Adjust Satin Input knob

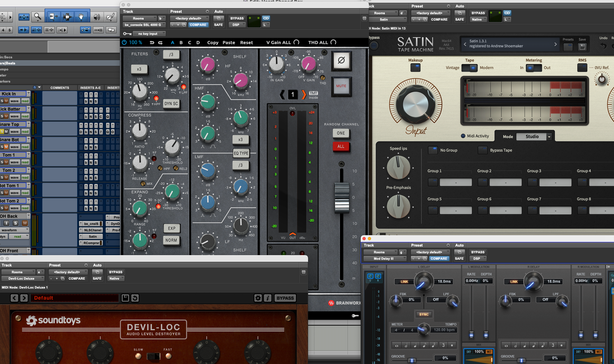click(x=416, y=104)
